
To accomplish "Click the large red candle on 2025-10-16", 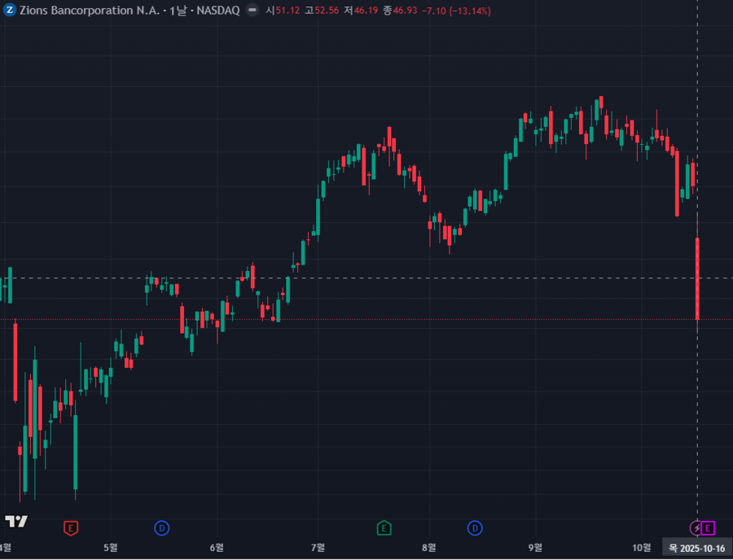I will click(698, 277).
